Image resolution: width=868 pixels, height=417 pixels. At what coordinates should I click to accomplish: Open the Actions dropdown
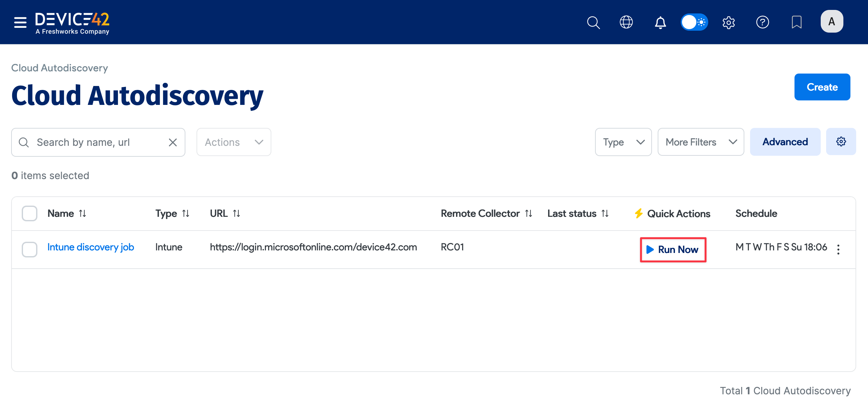pos(234,142)
